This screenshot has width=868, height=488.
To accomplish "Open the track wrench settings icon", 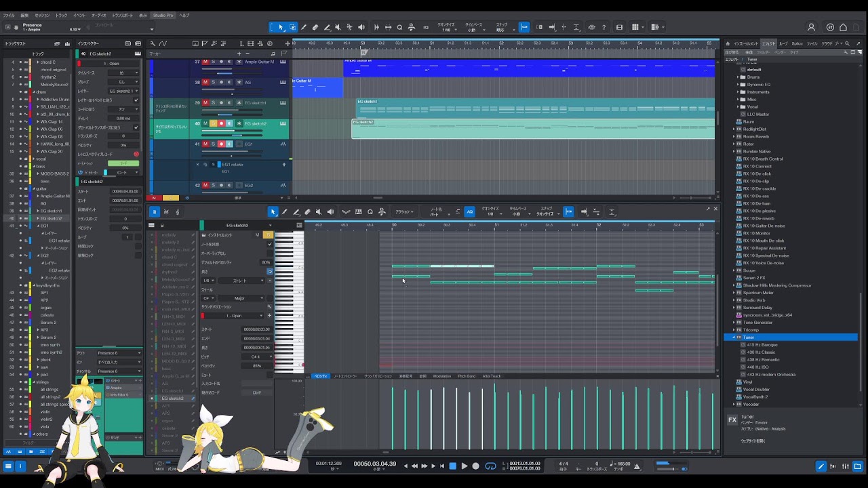I will click(151, 43).
